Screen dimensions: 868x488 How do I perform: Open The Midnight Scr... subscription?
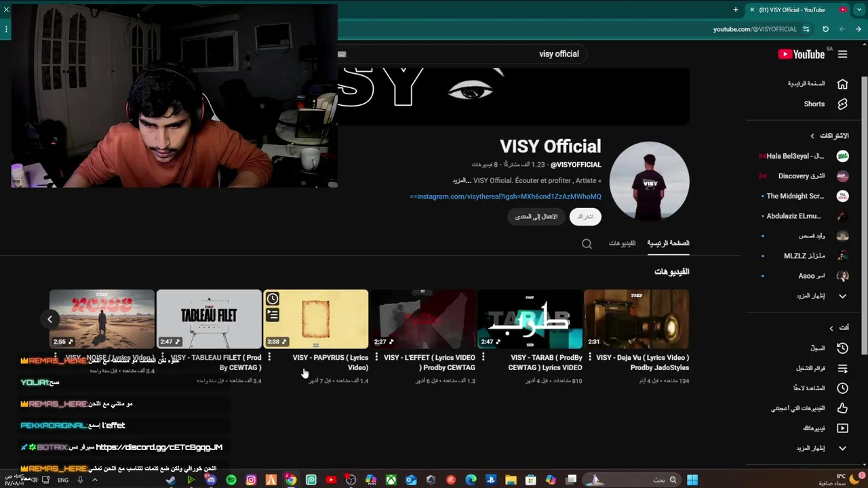[x=804, y=196]
